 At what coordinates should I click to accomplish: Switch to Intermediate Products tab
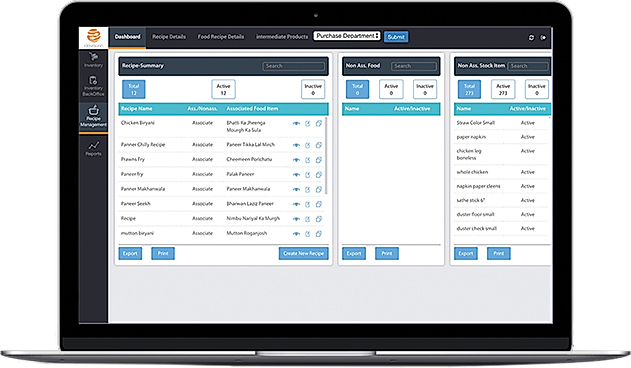(282, 37)
